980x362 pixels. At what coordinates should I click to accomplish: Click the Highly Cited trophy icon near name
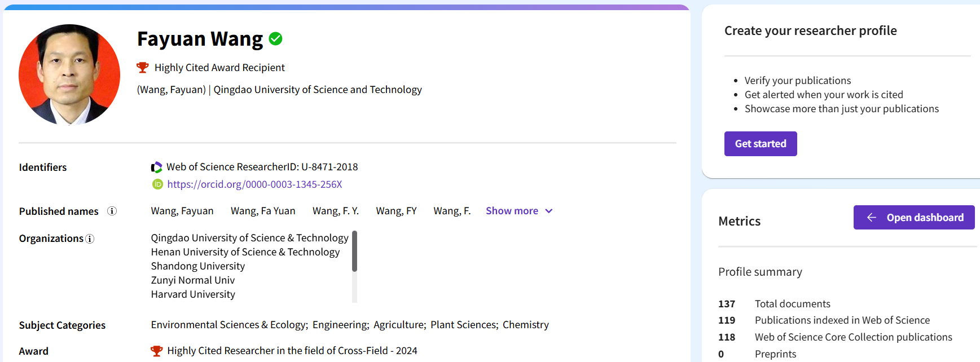(x=143, y=68)
